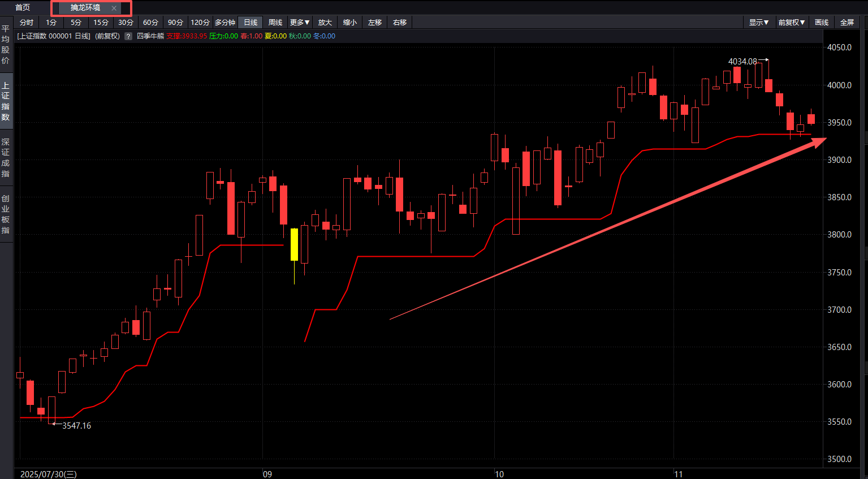This screenshot has height=479, width=868.
Task: Open the 平均股价 side tab
Action: (6, 45)
